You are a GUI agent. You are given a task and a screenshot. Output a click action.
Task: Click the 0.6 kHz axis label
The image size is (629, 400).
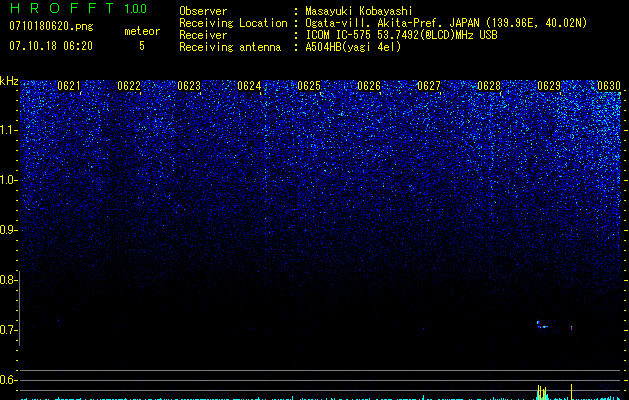click(9, 380)
